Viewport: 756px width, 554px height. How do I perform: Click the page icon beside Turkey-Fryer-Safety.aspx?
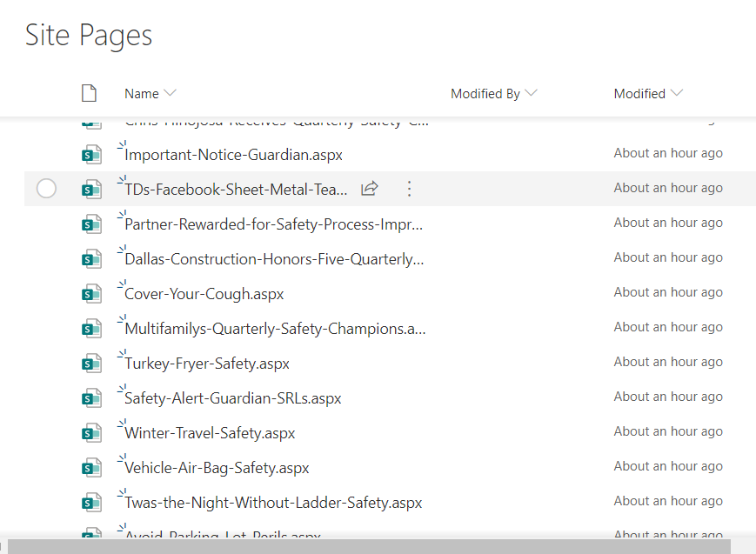click(91, 363)
